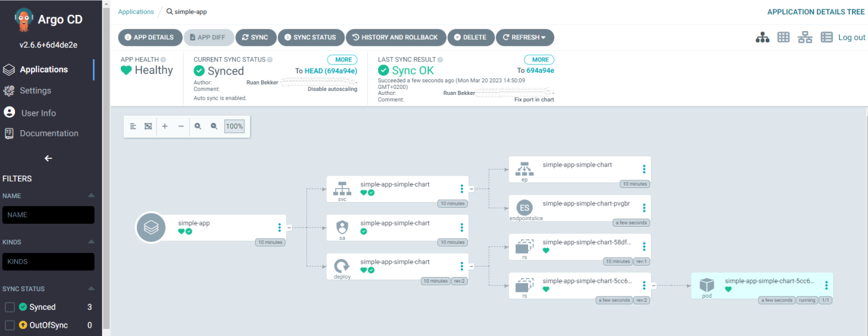Enable the Synced filter checkbox
Screen dimensions: 868x336
(x=10, y=307)
